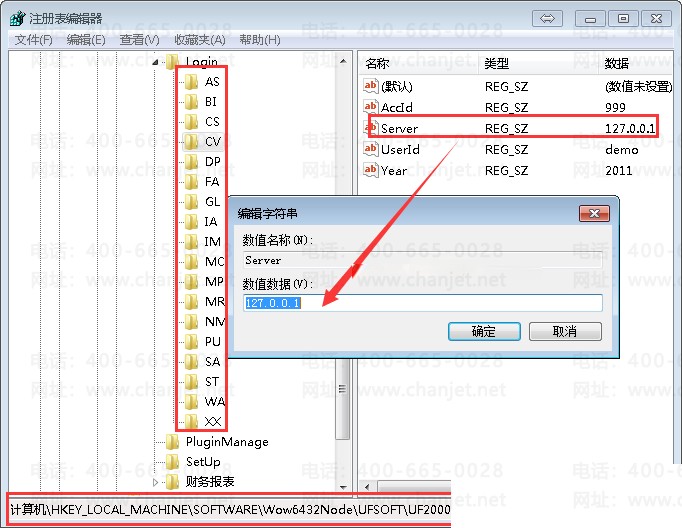Select the MR folder icon
The image size is (682, 528).
pyautogui.click(x=191, y=301)
